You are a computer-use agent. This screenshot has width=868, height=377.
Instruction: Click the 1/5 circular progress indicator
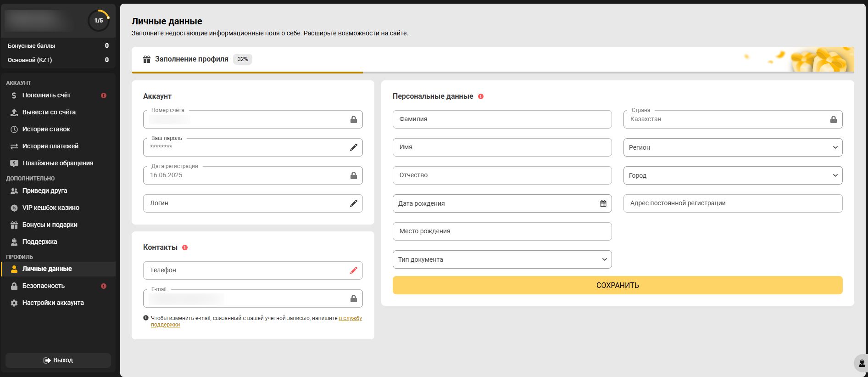(x=99, y=21)
